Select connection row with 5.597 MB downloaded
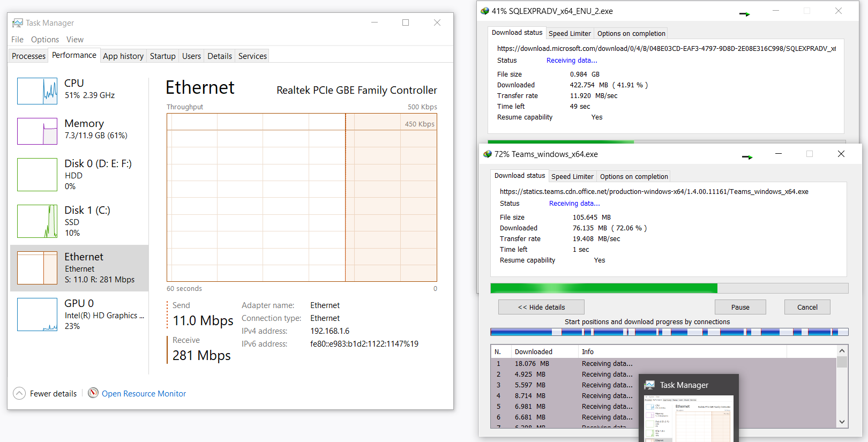Image resolution: width=868 pixels, height=442 pixels. coord(663,385)
